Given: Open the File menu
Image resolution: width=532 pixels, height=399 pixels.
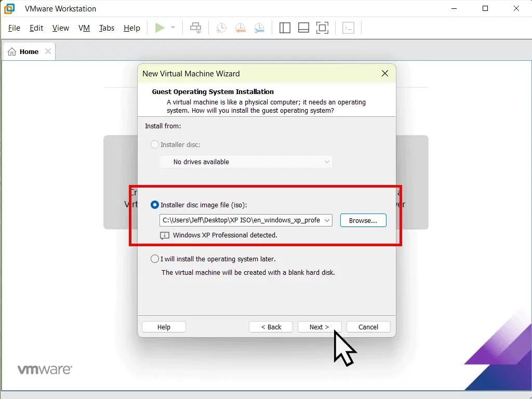Looking at the screenshot, I should pyautogui.click(x=14, y=28).
